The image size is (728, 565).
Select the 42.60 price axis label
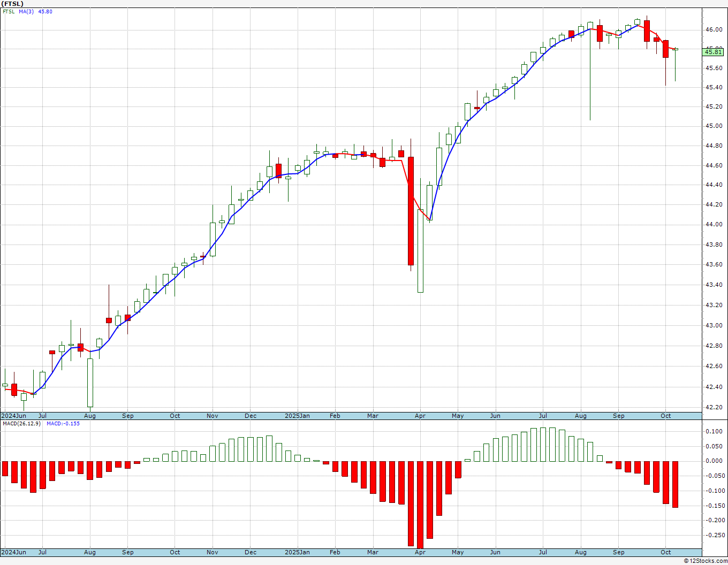[x=713, y=366]
